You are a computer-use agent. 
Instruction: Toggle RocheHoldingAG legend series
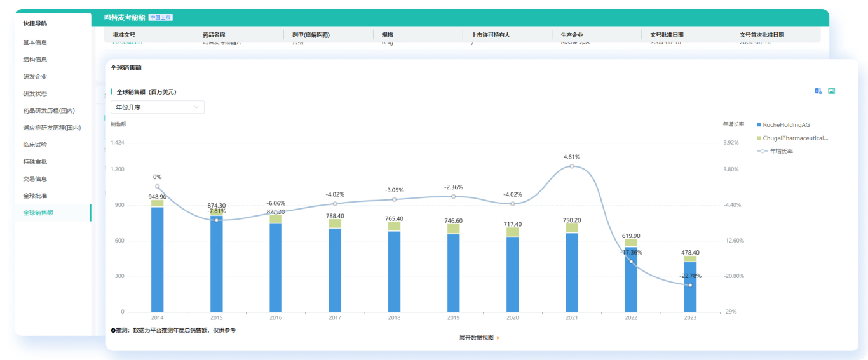(x=783, y=125)
